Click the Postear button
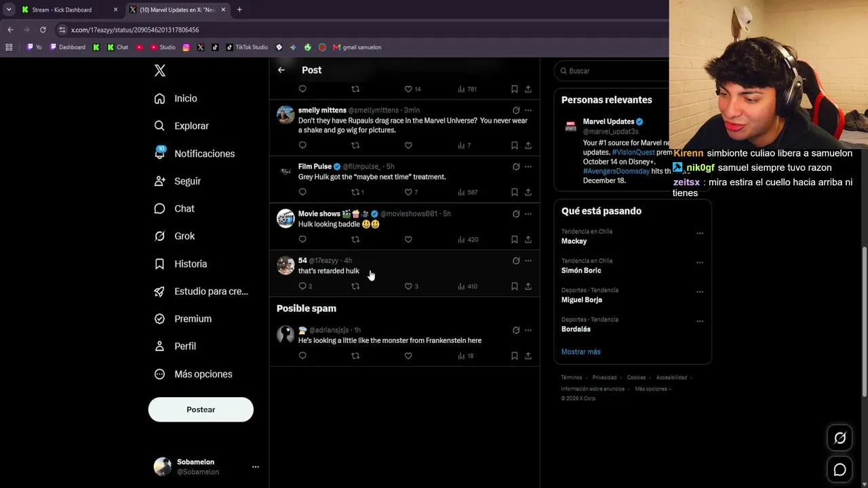 [201, 409]
